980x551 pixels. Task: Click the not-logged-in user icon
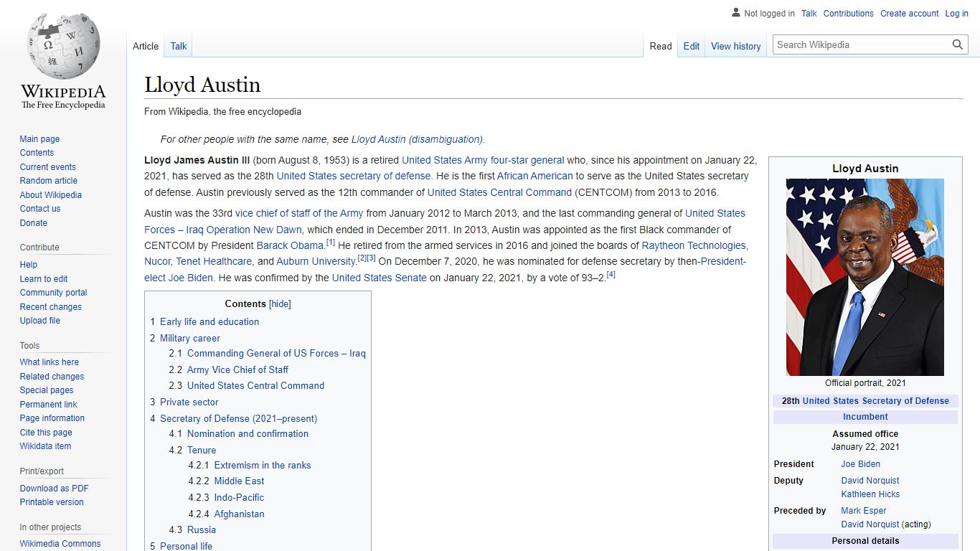[x=735, y=13]
